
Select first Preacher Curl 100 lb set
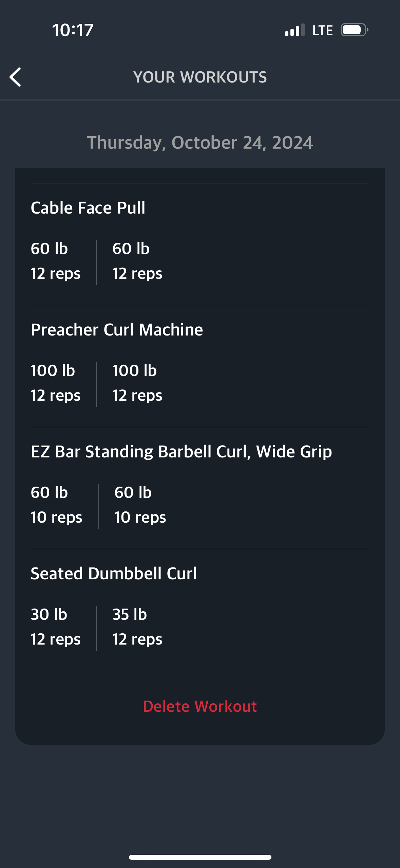pyautogui.click(x=56, y=383)
